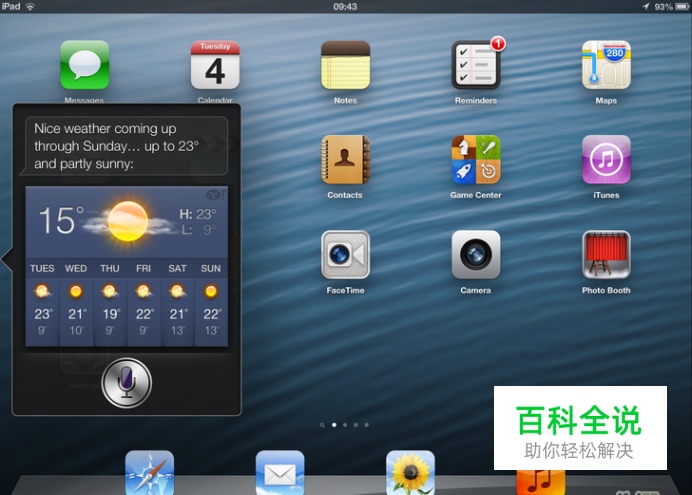Viewport: 692px width, 495px height.
Task: Tap the H: 23° high temperature
Action: [x=198, y=214]
